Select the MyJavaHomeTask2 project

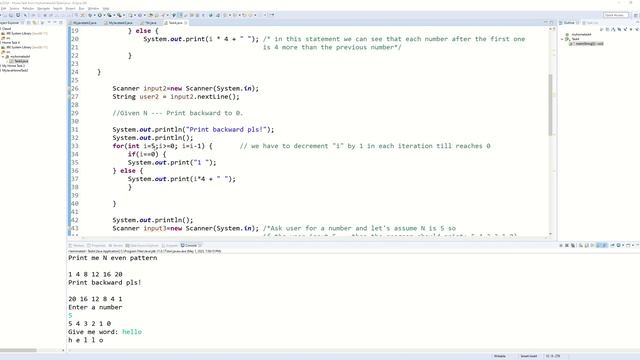click(15, 70)
